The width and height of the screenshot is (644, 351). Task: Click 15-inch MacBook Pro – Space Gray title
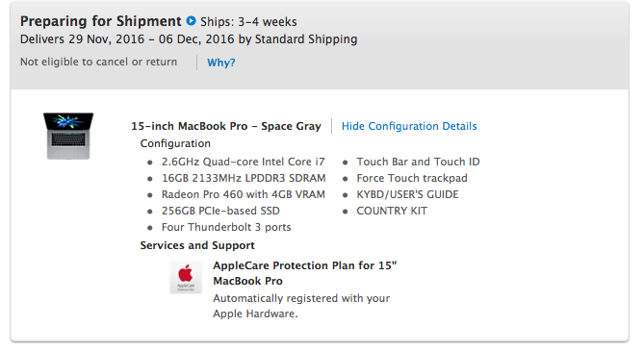coord(226,126)
